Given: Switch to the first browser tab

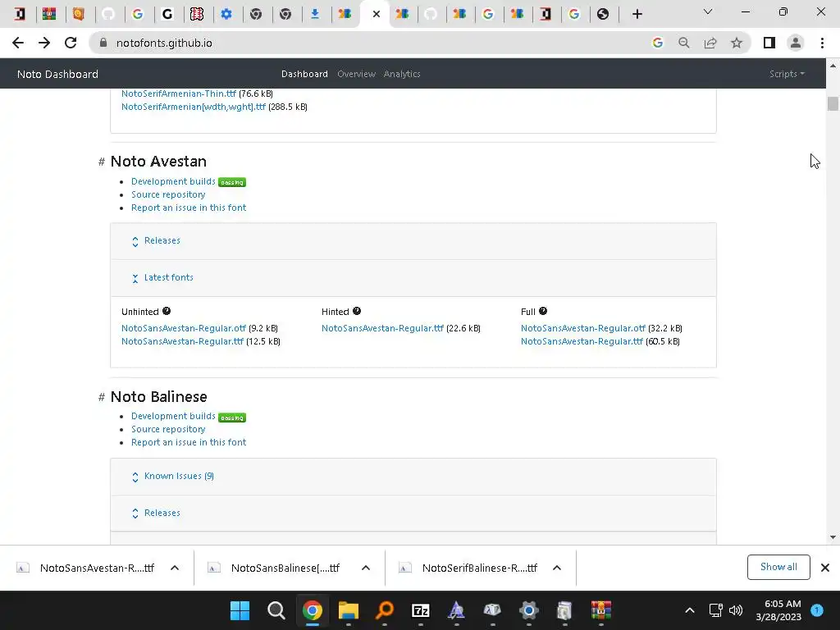Looking at the screenshot, I should tap(20, 14).
